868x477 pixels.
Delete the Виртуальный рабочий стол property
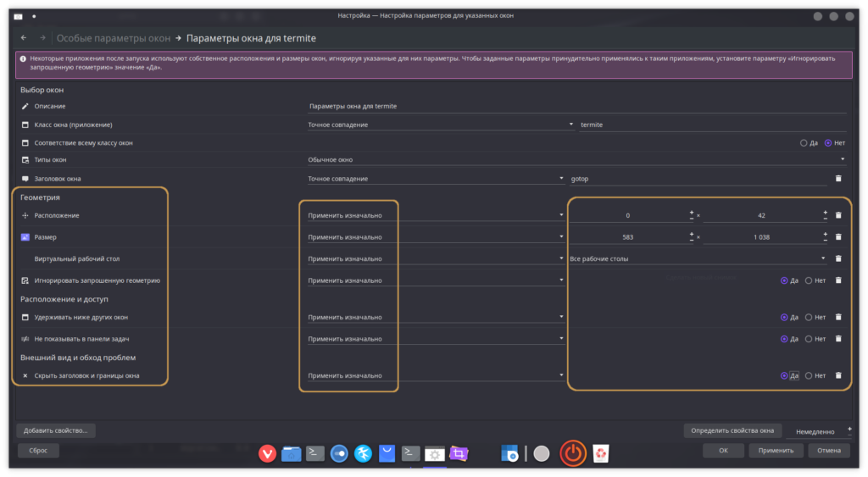(x=838, y=258)
